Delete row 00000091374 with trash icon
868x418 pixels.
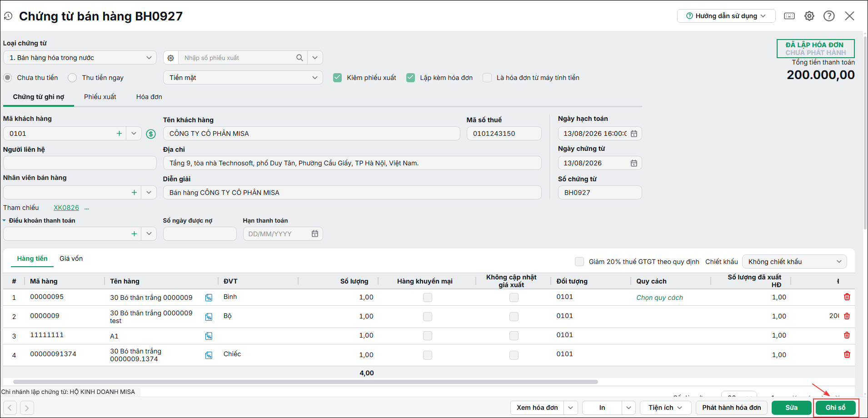847,354
